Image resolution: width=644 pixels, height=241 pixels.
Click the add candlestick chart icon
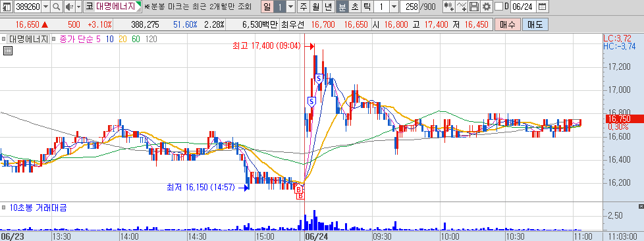(x=449, y=6)
